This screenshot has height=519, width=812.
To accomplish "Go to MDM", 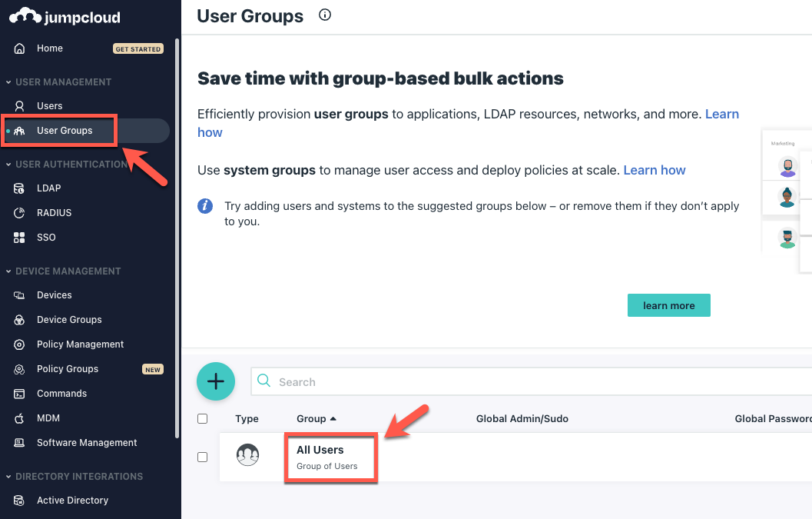I will click(x=48, y=418).
